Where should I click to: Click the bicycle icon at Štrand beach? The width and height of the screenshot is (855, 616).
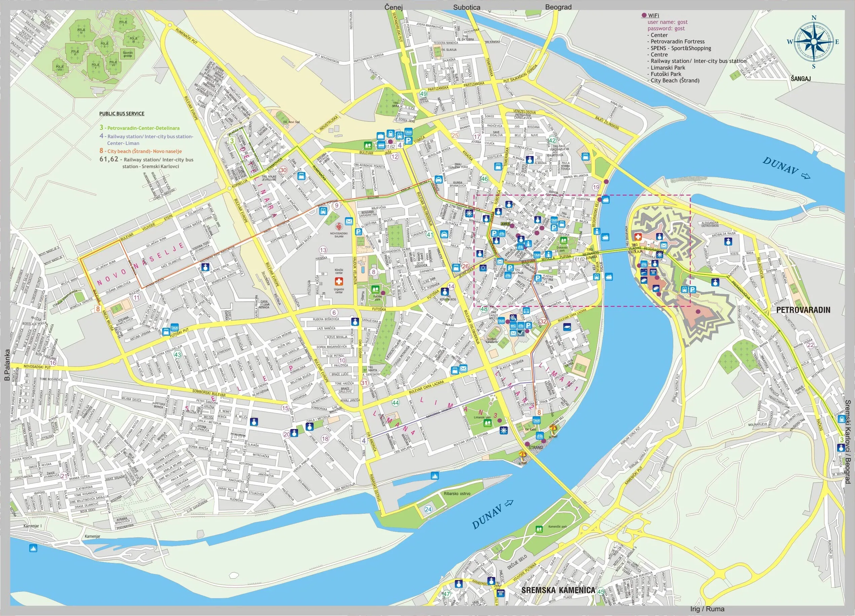[539, 435]
